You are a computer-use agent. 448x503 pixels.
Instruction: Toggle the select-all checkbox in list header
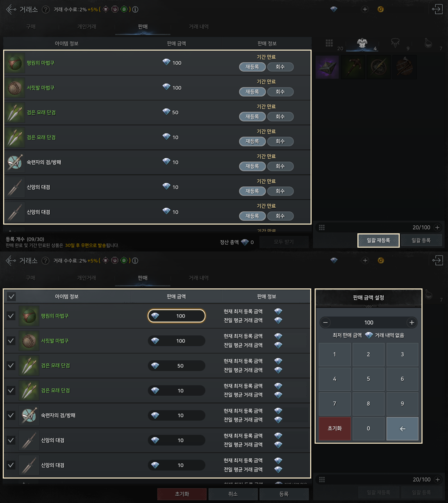click(x=11, y=297)
